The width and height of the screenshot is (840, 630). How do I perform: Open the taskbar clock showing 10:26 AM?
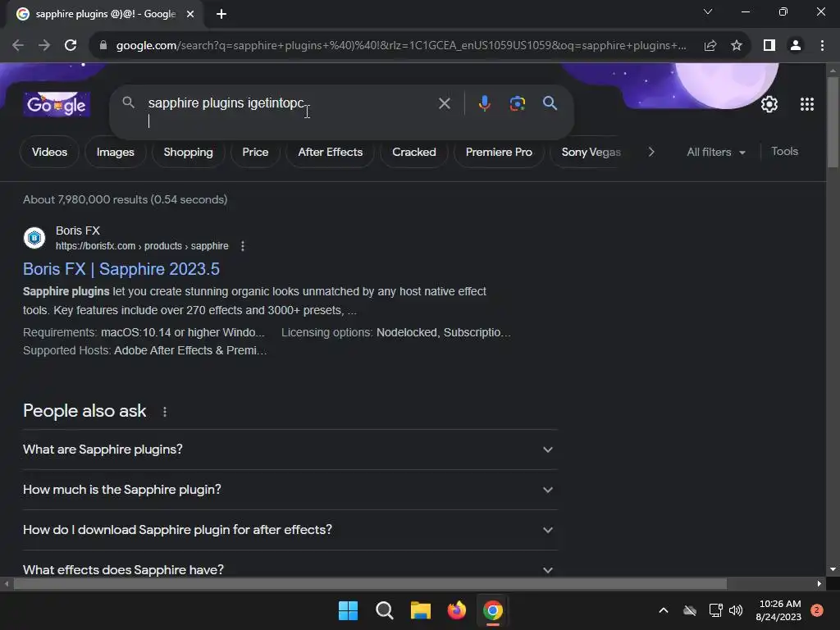[x=779, y=610]
